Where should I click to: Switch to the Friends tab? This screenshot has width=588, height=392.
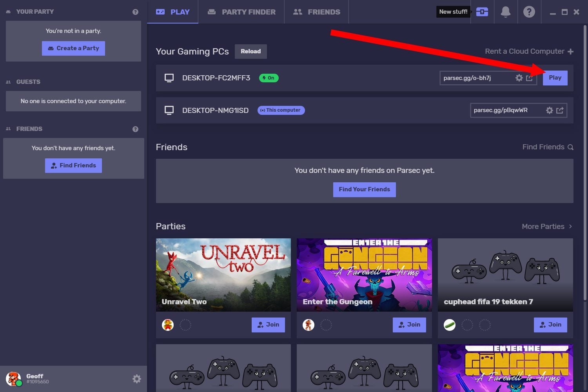(x=317, y=12)
